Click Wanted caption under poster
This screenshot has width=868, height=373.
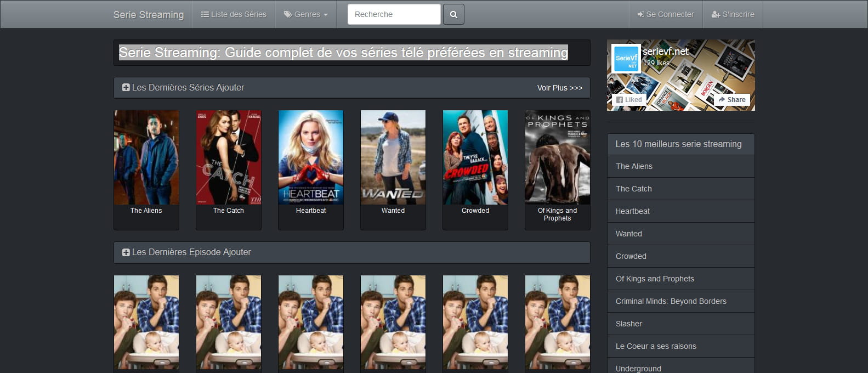click(393, 211)
